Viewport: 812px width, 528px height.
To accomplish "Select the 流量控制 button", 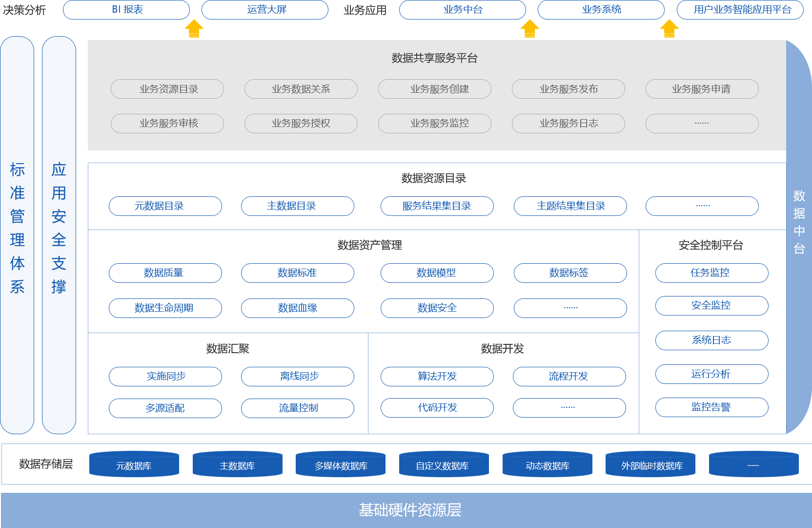I will tap(297, 408).
